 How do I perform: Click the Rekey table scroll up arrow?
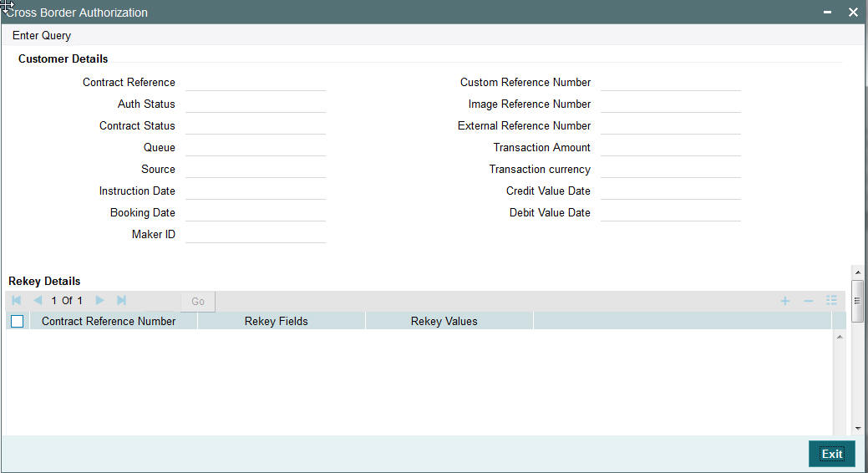click(x=840, y=337)
